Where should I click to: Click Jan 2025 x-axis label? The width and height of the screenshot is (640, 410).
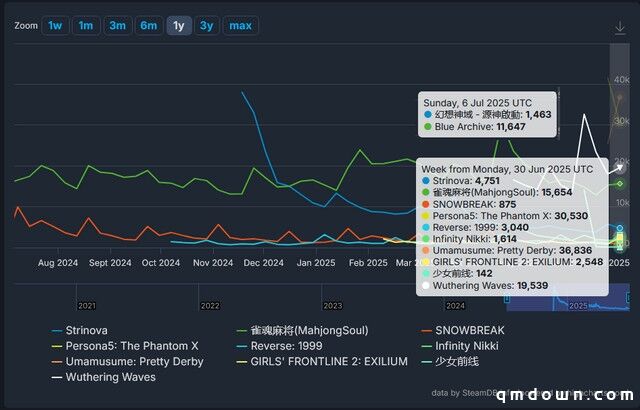point(316,263)
